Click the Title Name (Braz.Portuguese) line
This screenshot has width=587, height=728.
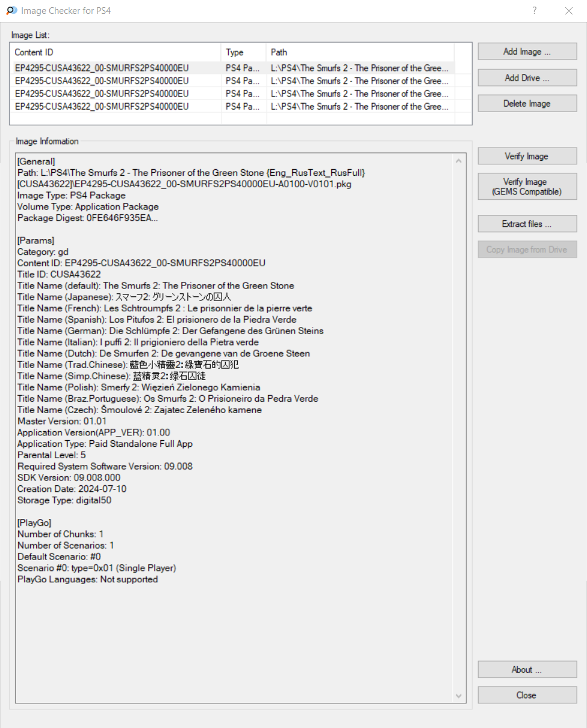167,399
